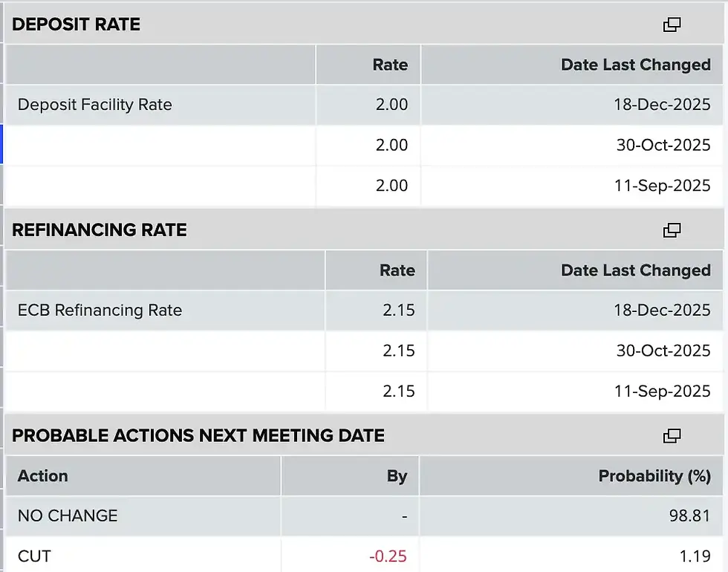Select the CUT action row
The image size is (728, 572).
coord(34,556)
